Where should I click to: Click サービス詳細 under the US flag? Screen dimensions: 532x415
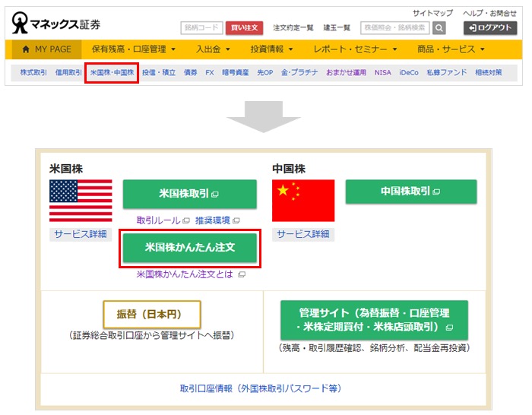[81, 234]
